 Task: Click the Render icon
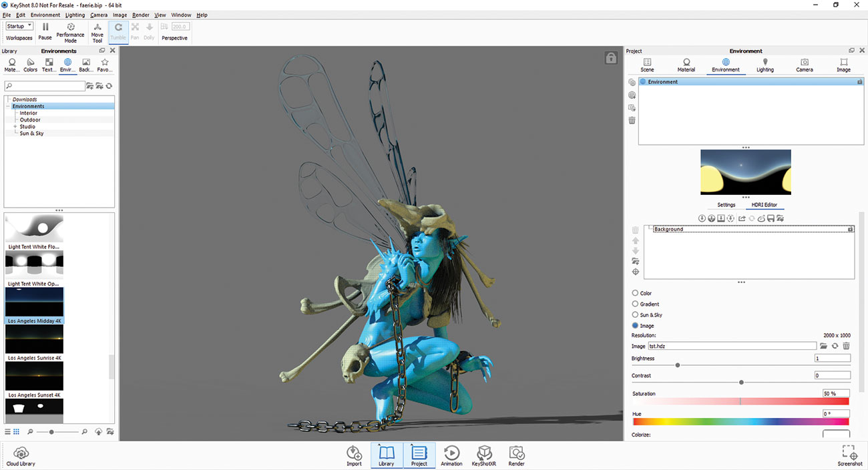(516, 456)
